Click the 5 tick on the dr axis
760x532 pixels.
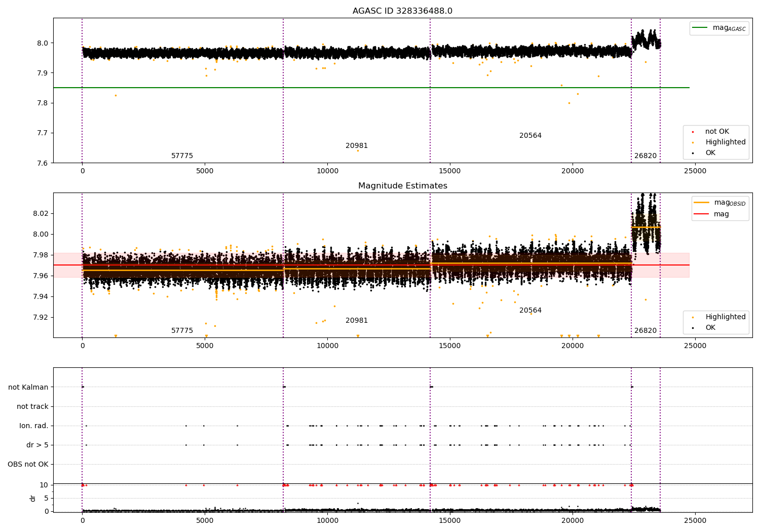coord(46,498)
